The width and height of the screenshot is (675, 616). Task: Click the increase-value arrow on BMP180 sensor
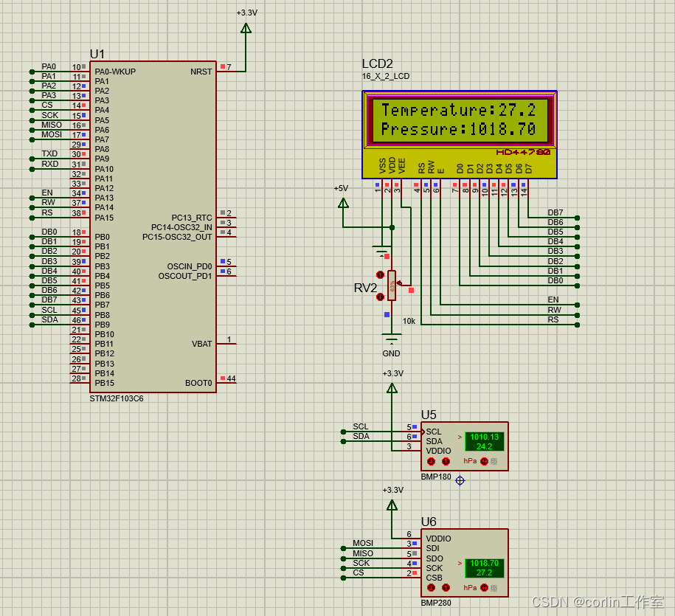point(446,461)
